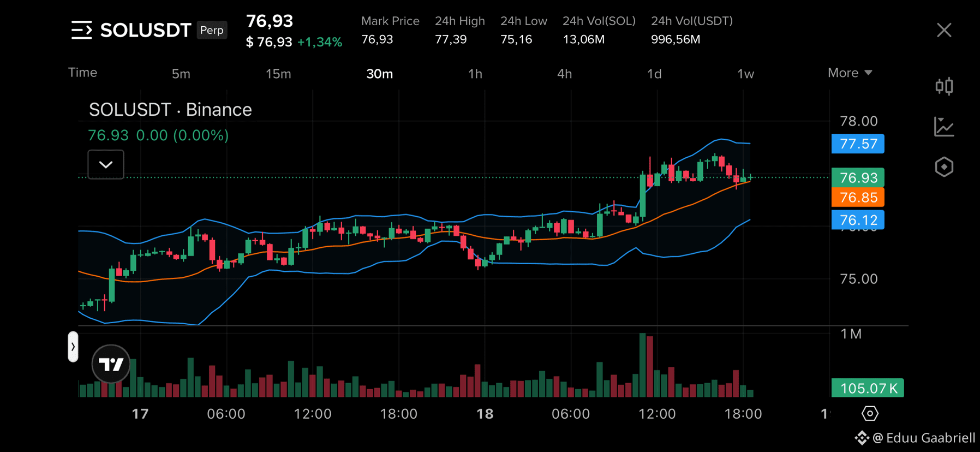Click the 78.00 price axis level
This screenshot has height=452, width=980.
pyautogui.click(x=859, y=121)
